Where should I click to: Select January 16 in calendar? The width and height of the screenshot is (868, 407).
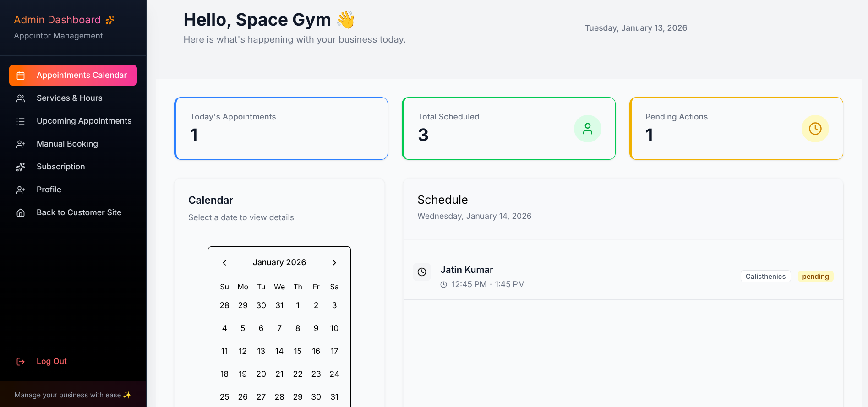click(x=316, y=351)
